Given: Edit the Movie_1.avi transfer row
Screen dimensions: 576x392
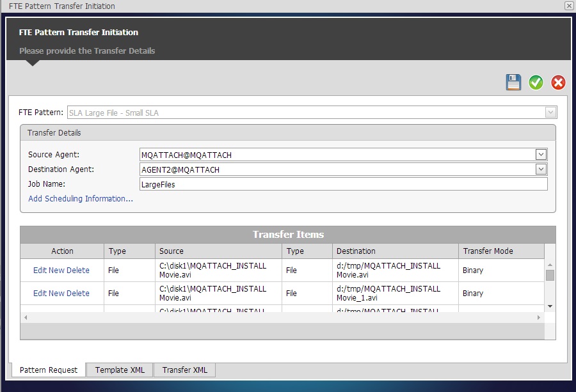Looking at the screenshot, I should (x=40, y=294).
